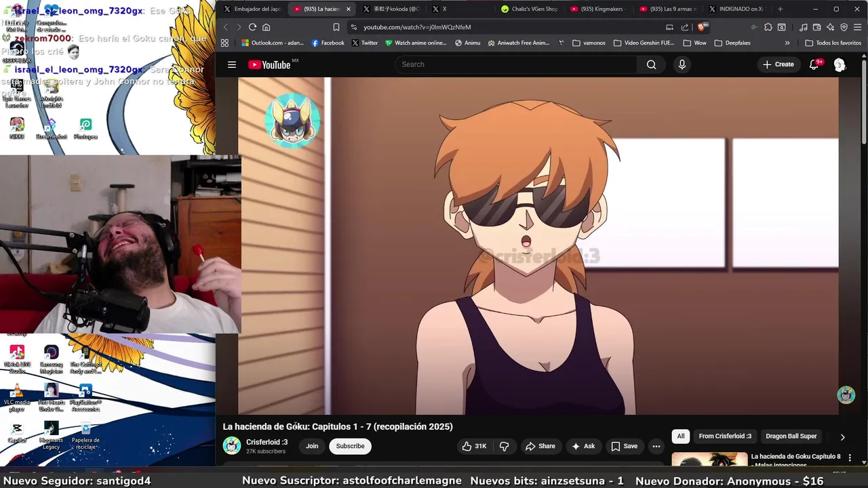The height and width of the screenshot is (488, 868).
Task: Open Crisferloid channel avatar below video
Action: [x=232, y=445]
